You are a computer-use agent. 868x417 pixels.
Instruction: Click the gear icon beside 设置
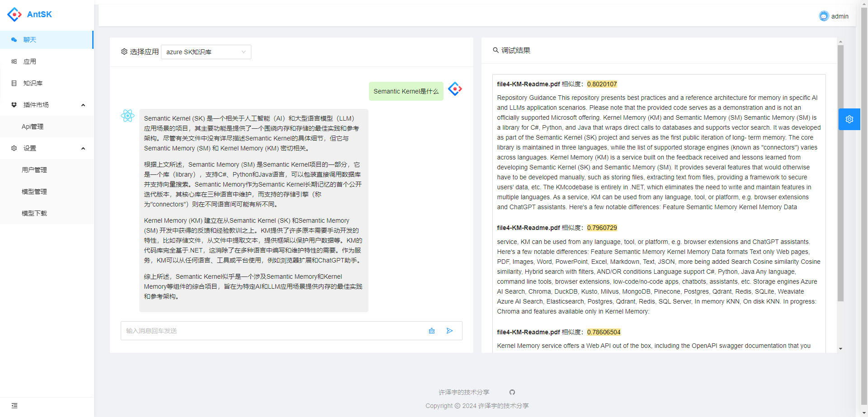click(x=14, y=148)
